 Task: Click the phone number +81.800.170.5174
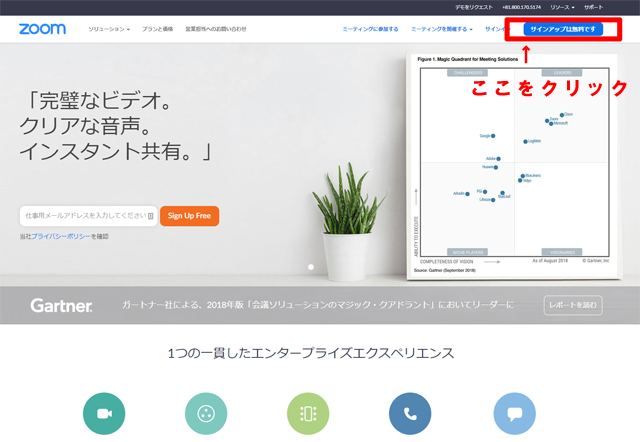coord(521,7)
